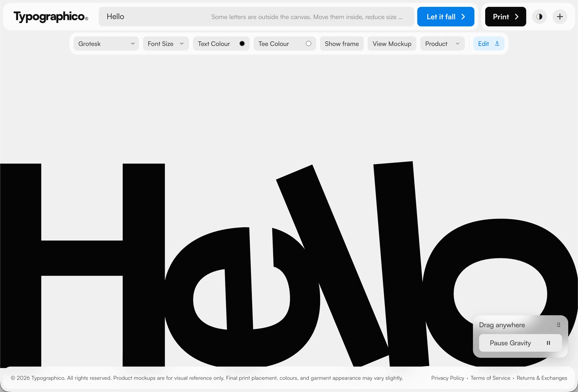Click the chevron on Let it fall
The width and height of the screenshot is (578, 392).
[x=463, y=17]
